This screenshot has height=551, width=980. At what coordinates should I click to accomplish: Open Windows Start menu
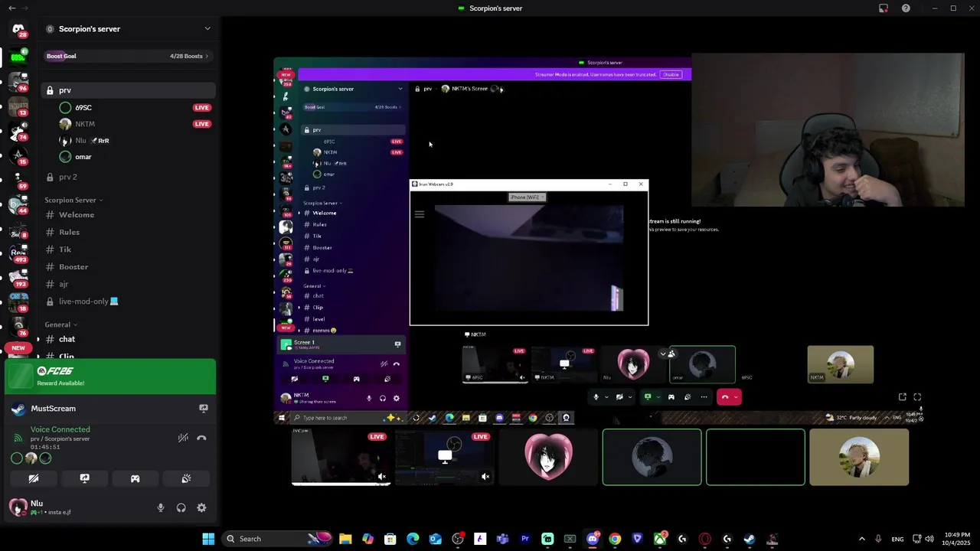point(208,539)
